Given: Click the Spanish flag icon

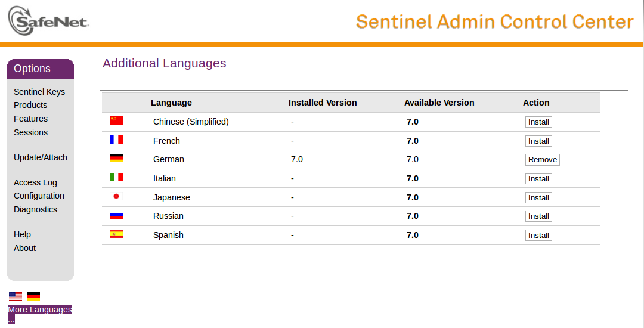Looking at the screenshot, I should click(116, 234).
